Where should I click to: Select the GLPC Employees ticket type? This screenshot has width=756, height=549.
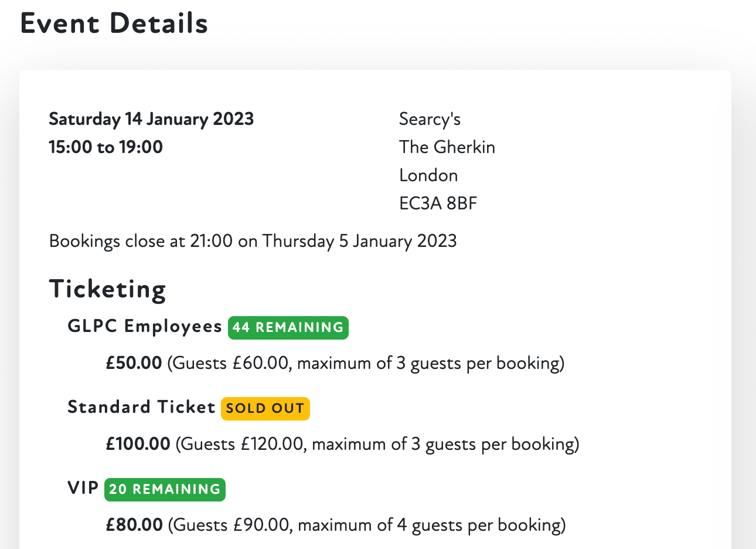[x=145, y=326]
